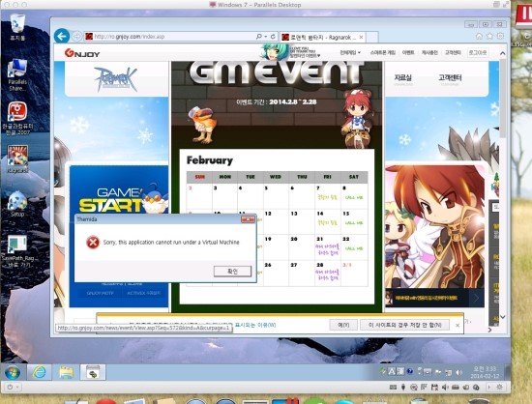Open the Windows Start menu
Screen dimensions: 532x404
pyautogui.click(x=13, y=372)
